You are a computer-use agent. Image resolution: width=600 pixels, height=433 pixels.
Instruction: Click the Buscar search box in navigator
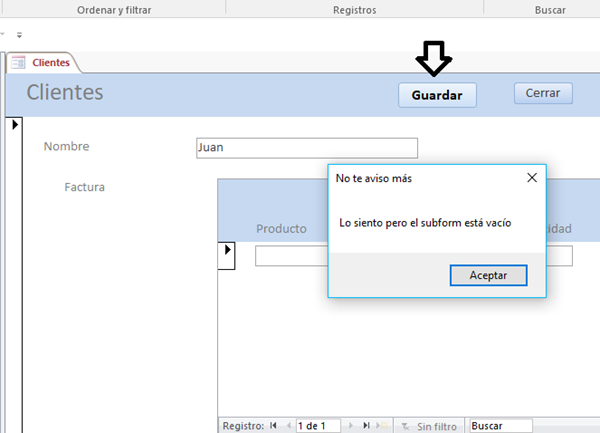(501, 426)
